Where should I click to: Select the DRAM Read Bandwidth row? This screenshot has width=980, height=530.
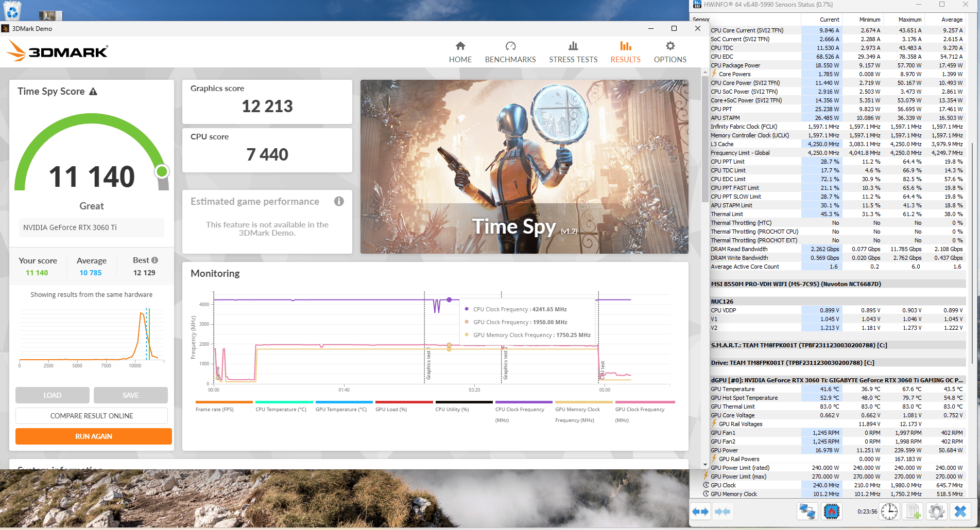coord(837,249)
